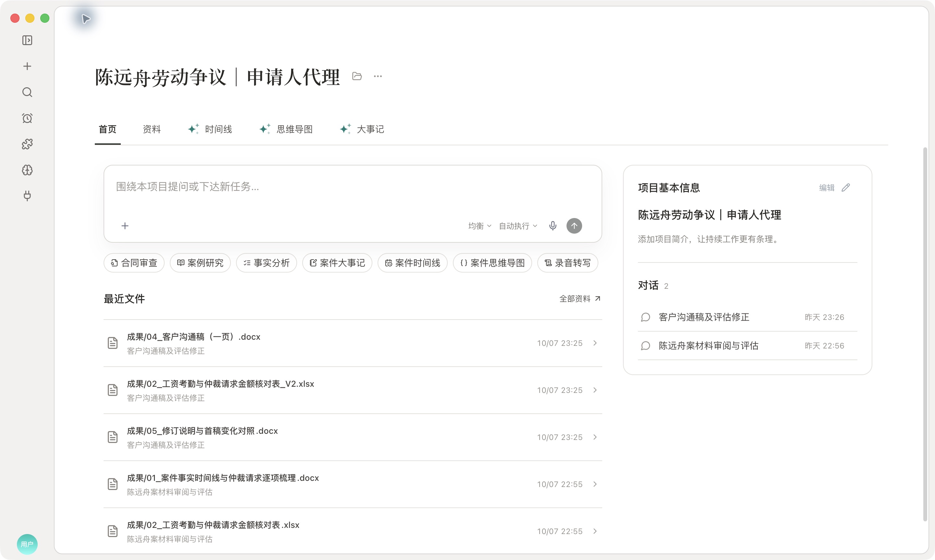This screenshot has height=560, width=935.
Task: Open the 全部资料 link
Action: 580,299
